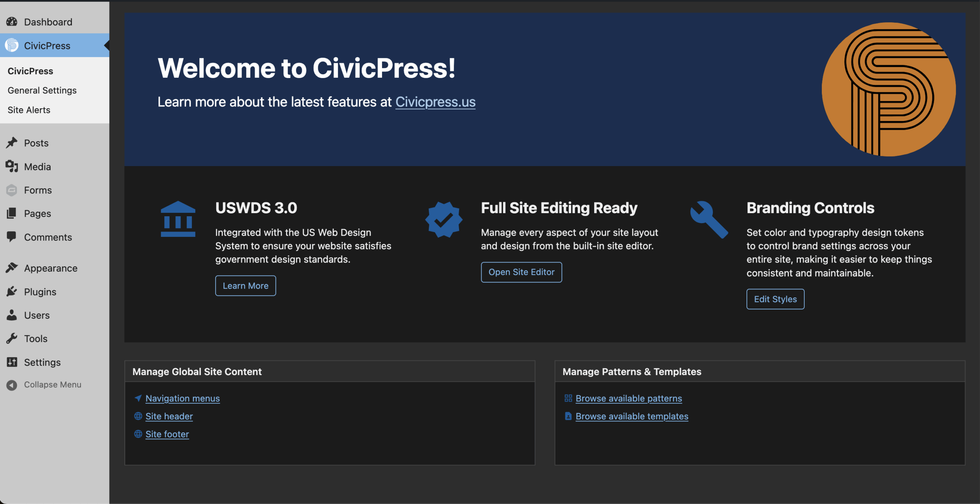Click the Settings sliders icon
980x504 pixels.
[12, 362]
